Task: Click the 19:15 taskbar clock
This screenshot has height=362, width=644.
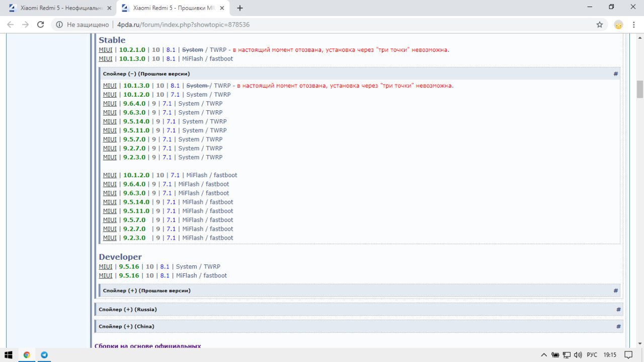Action: [610, 354]
